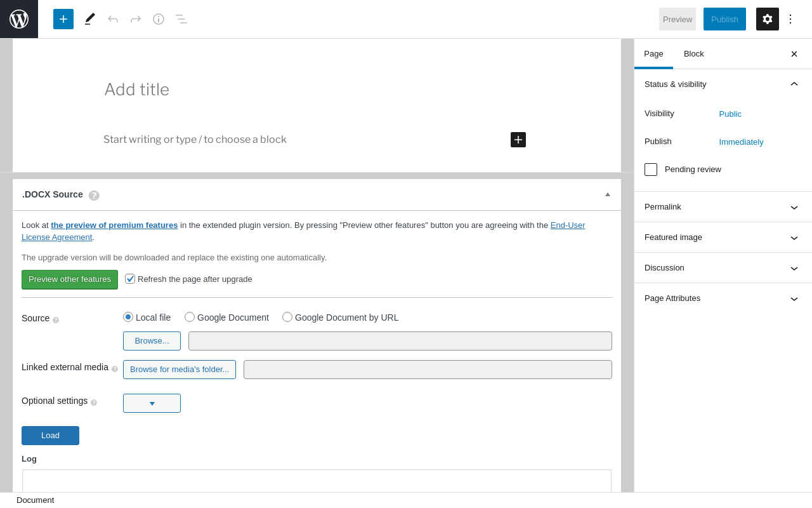Click Browse for media's folder button

pyautogui.click(x=180, y=370)
